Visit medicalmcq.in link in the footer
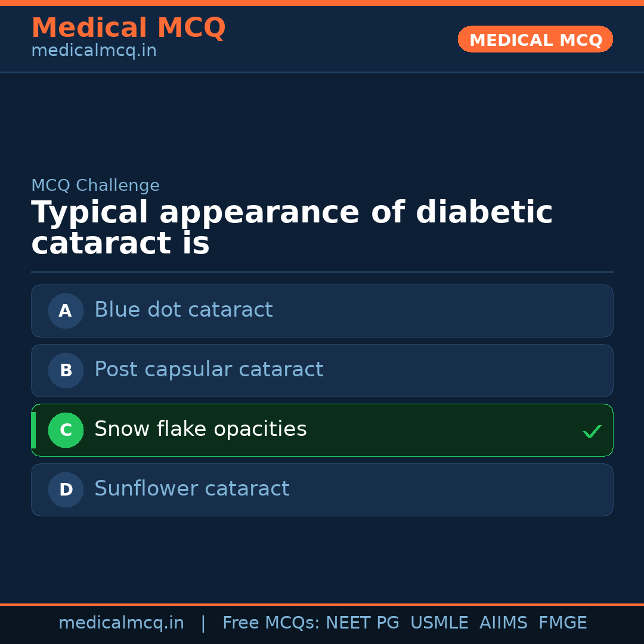The image size is (644, 644). coord(121,623)
